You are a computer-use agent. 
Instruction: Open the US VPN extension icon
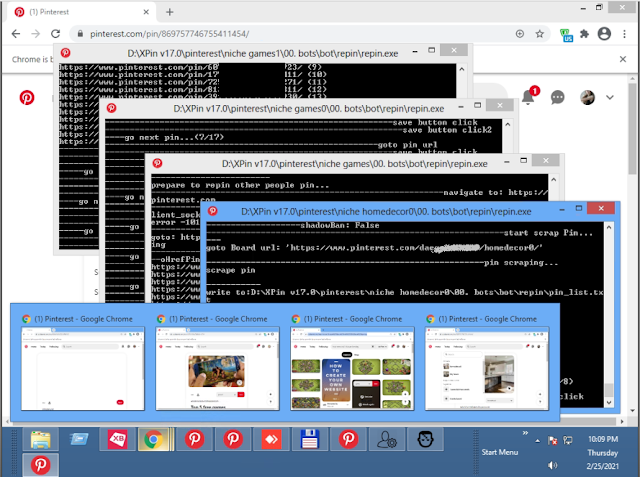pyautogui.click(x=566, y=35)
